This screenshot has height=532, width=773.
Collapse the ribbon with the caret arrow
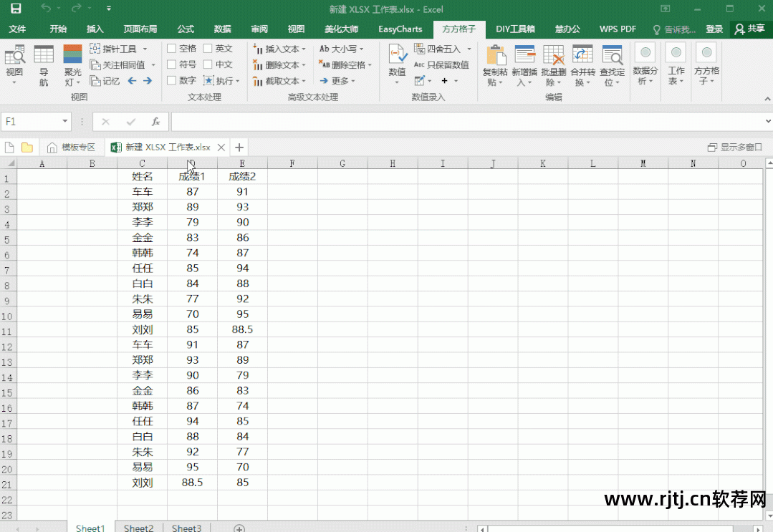(x=767, y=99)
